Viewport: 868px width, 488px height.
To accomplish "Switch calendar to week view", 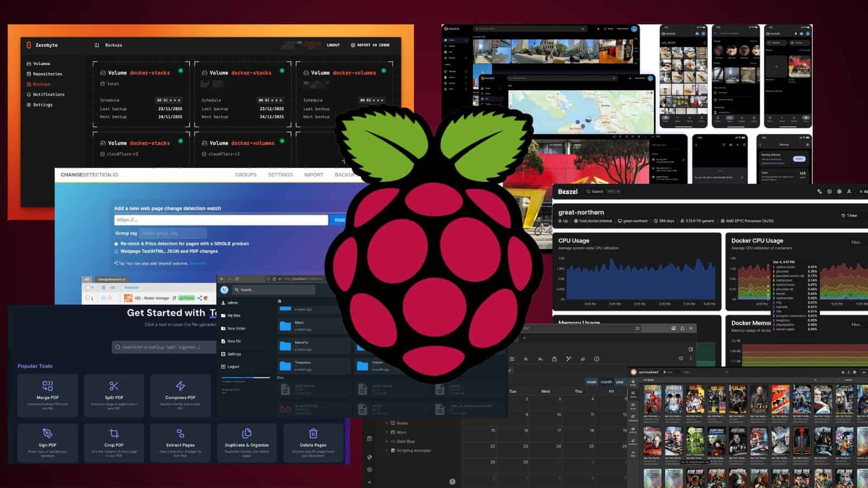I will point(591,382).
